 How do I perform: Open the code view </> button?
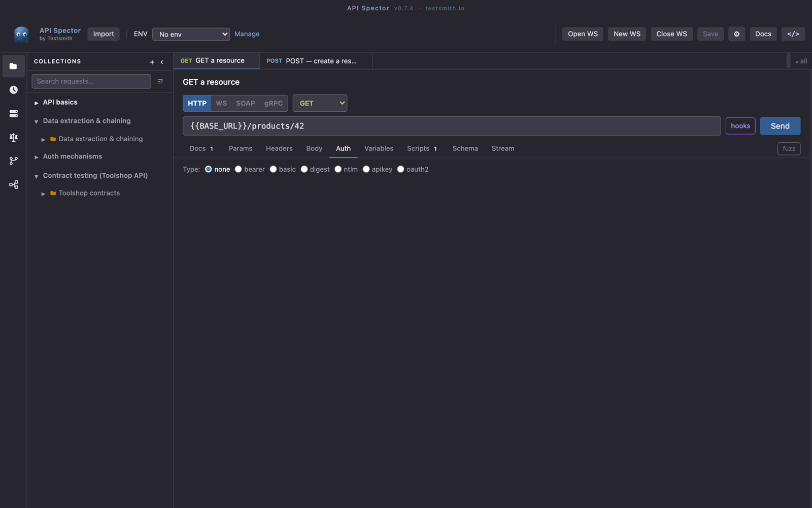(793, 34)
